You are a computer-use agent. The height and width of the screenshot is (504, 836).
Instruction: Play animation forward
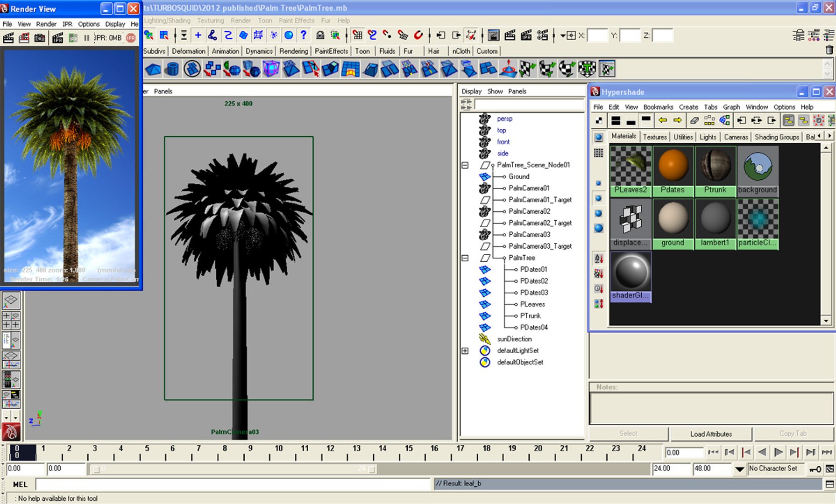pyautogui.click(x=779, y=452)
